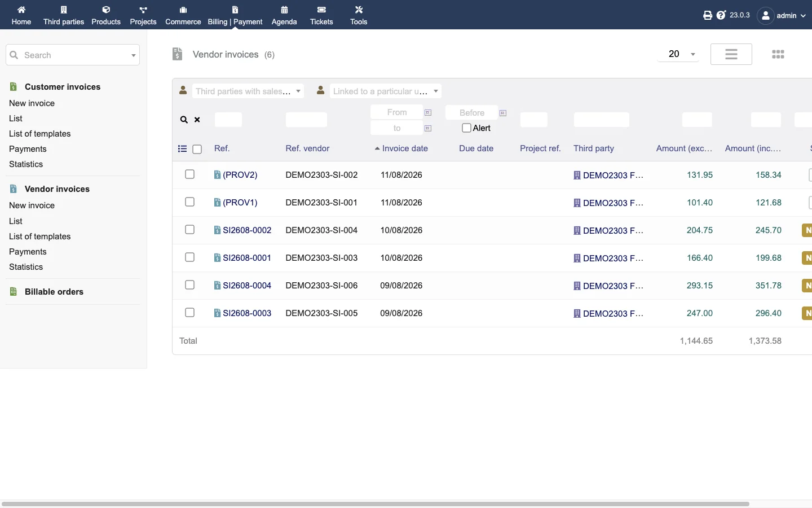Go to the Projects menu
The image size is (812, 508).
click(x=143, y=15)
